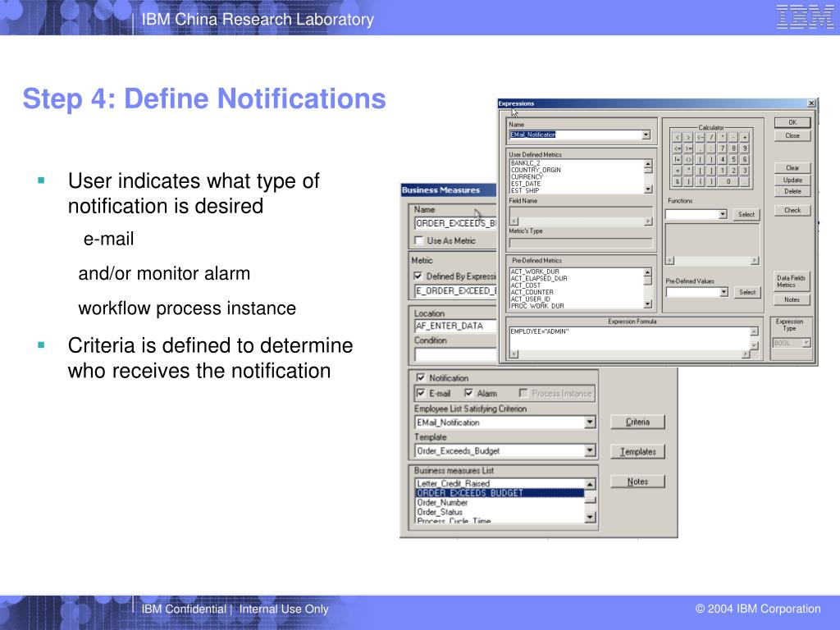Uncheck the Alarm notification checkbox

pyautogui.click(x=468, y=393)
